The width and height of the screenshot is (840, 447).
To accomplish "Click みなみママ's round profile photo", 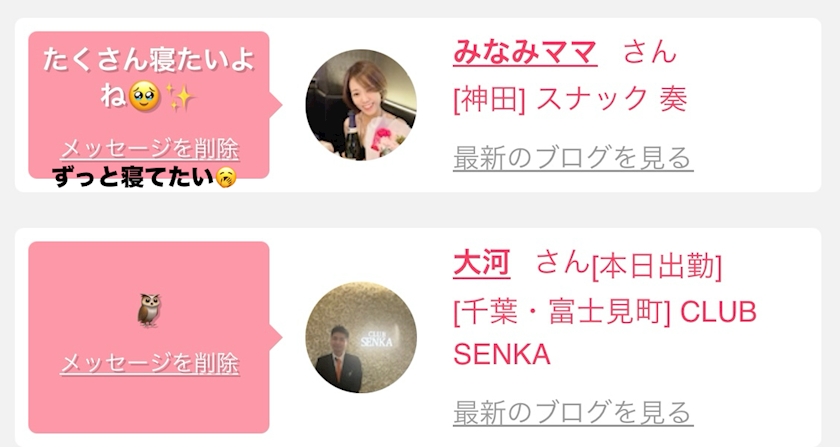I will (361, 105).
